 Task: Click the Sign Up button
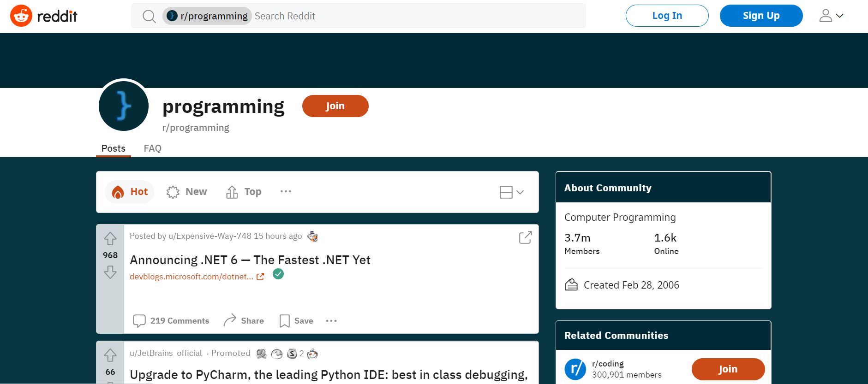(x=761, y=16)
